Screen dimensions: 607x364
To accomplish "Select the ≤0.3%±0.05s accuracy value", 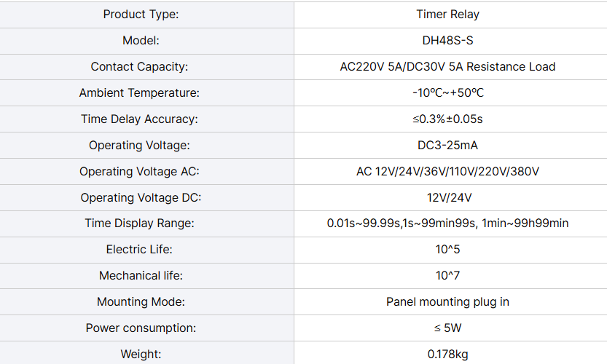I will (448, 119).
